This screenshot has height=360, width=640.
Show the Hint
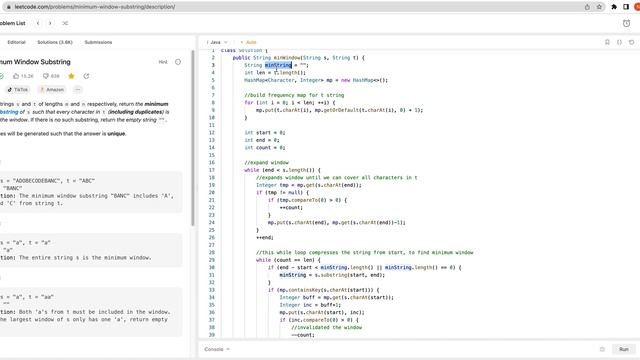pos(163,62)
